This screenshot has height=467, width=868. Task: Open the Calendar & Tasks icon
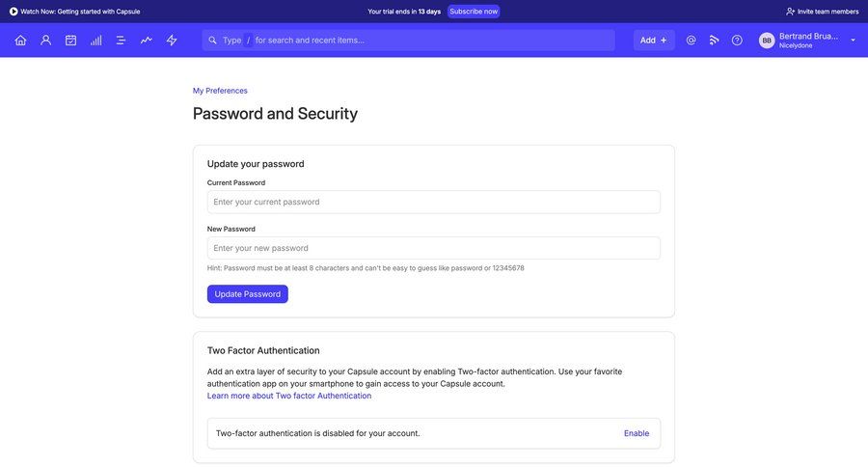pos(70,41)
